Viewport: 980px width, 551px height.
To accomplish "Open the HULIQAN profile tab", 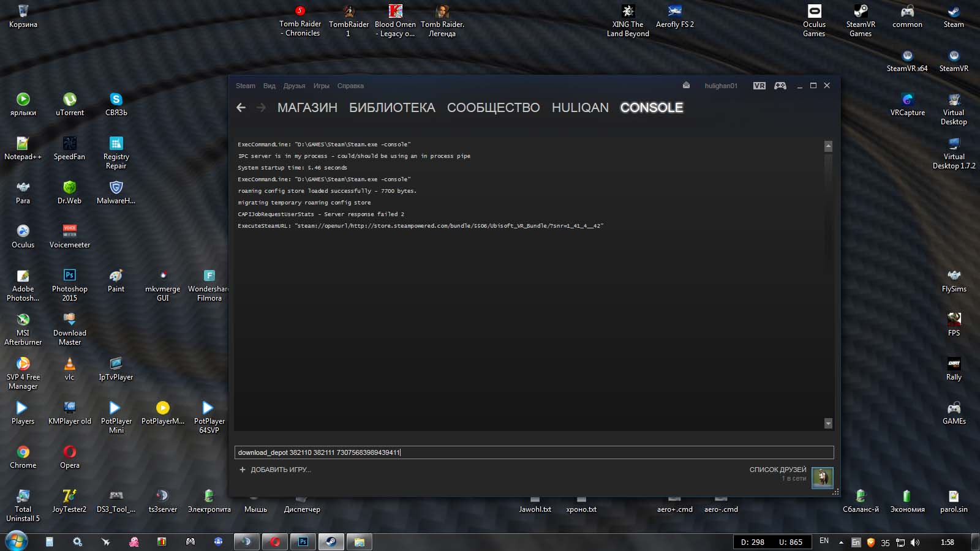I will click(580, 108).
